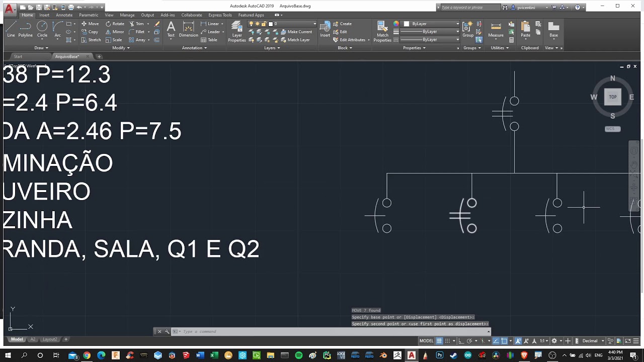Click the Fillet tool
Viewport: 644px width, 362px height.
pos(137,32)
